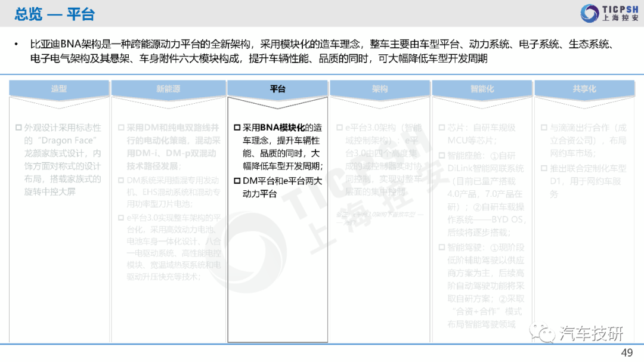This screenshot has width=644, height=362.
Task: Click the line containing "Dragon Face"
Action: 60,141
